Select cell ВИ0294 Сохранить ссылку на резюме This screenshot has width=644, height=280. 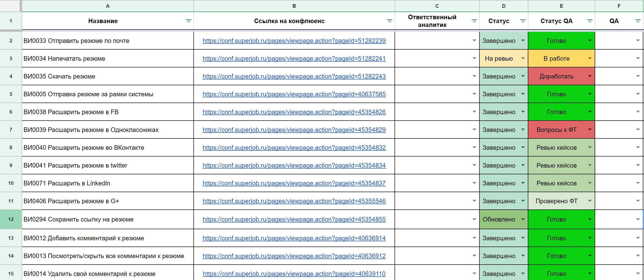[x=108, y=219]
